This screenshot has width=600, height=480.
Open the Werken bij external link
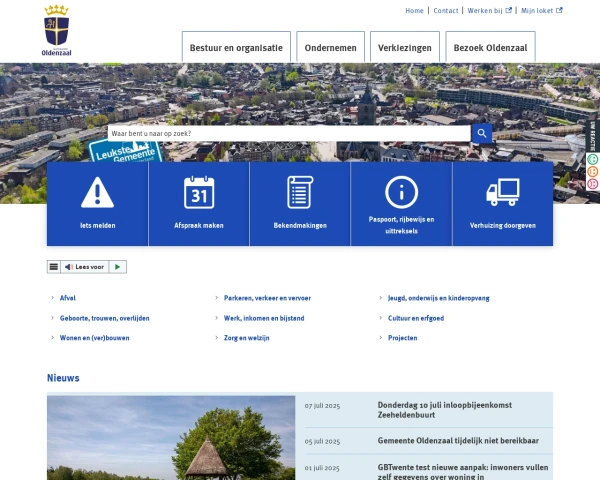(x=489, y=11)
